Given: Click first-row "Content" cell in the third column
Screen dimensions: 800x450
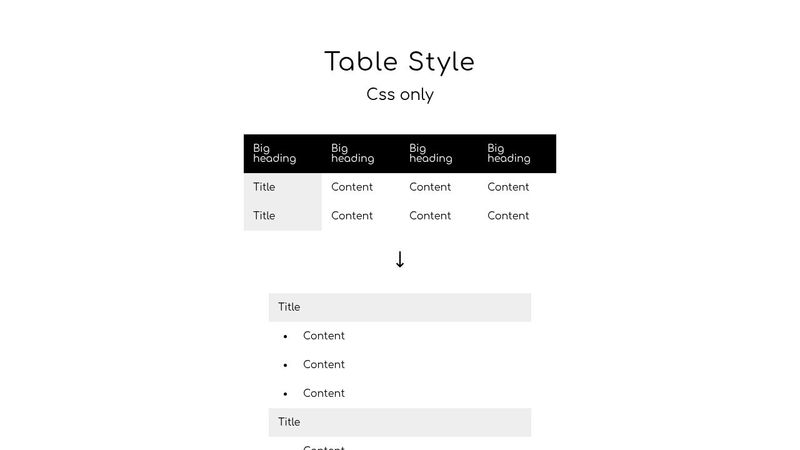Looking at the screenshot, I should coord(430,187).
